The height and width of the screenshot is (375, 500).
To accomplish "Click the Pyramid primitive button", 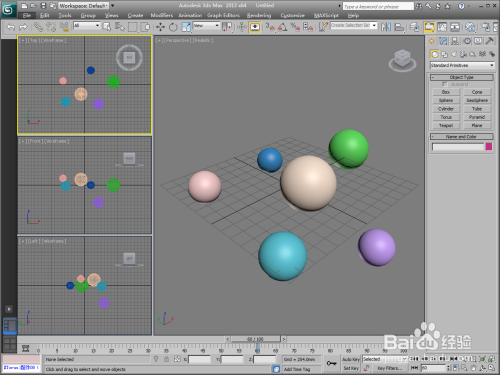I will [477, 117].
